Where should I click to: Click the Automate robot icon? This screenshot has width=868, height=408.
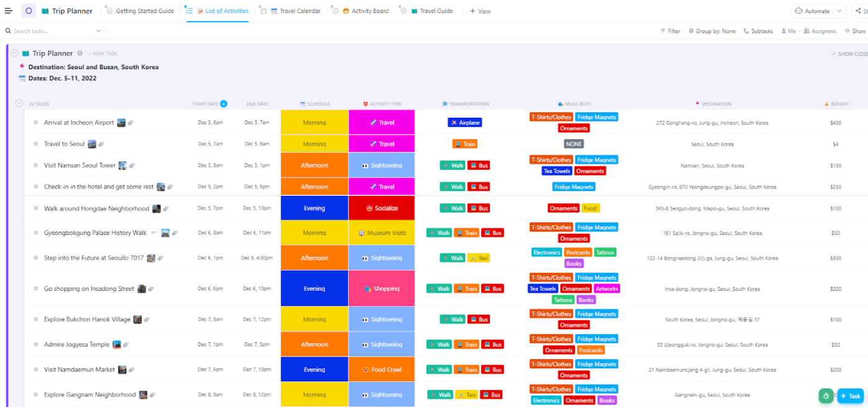(799, 11)
